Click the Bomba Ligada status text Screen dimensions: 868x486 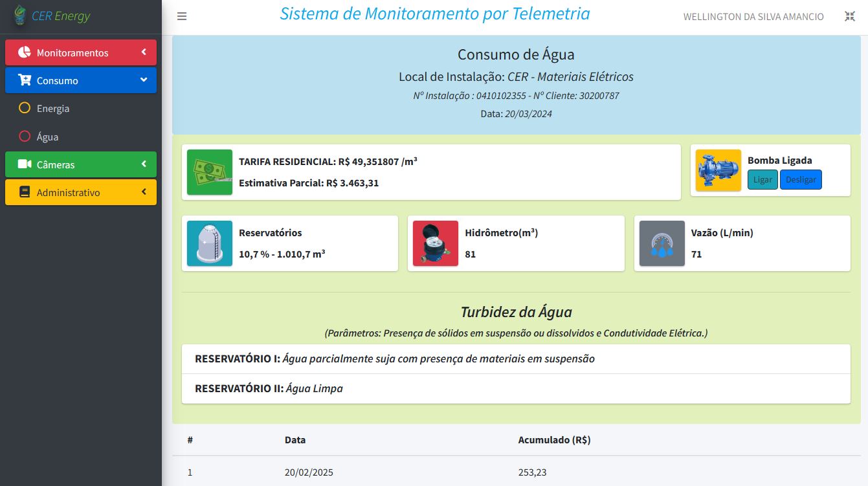(779, 160)
